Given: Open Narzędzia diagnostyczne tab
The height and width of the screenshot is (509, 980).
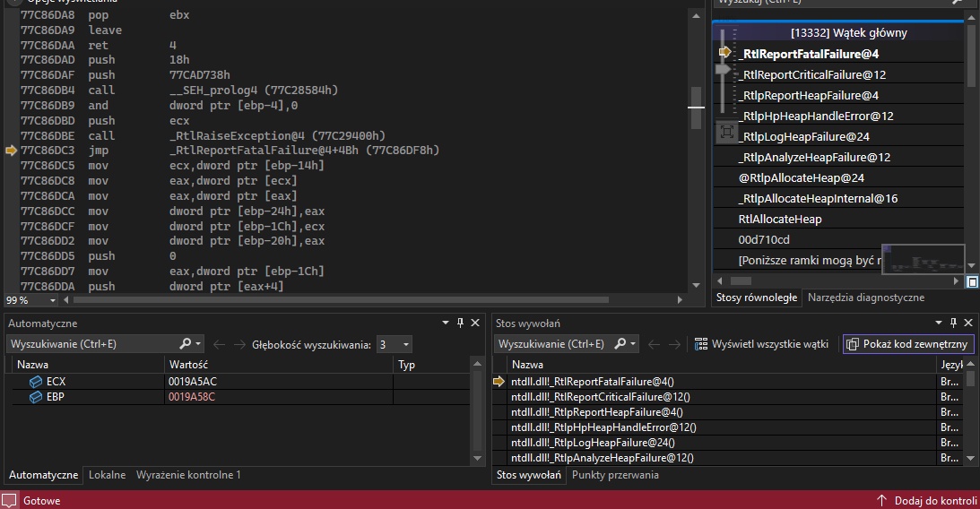Looking at the screenshot, I should click(865, 298).
